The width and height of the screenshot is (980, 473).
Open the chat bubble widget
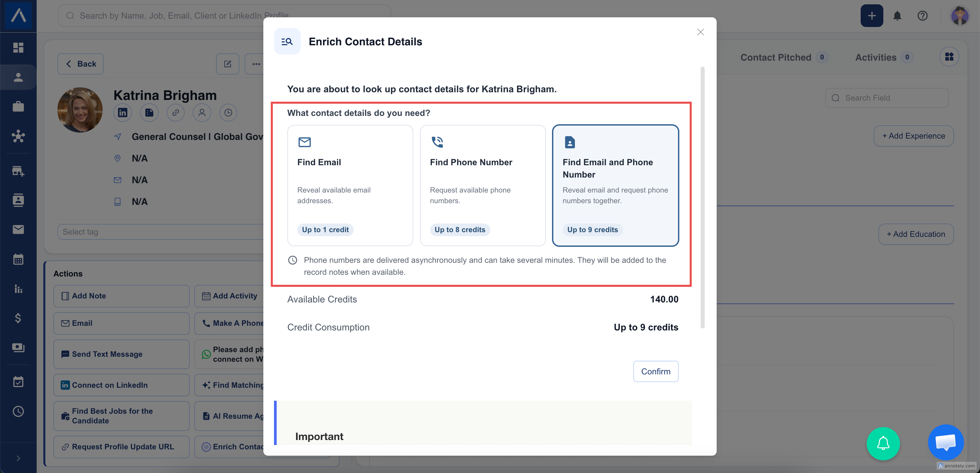pos(946,442)
